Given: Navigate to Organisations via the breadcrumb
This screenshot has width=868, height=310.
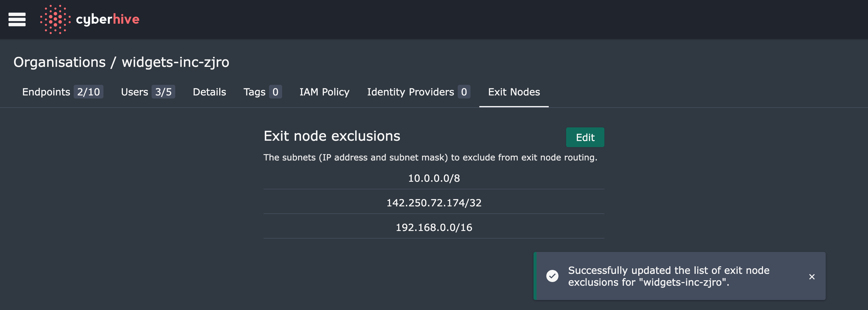Looking at the screenshot, I should pyautogui.click(x=60, y=62).
